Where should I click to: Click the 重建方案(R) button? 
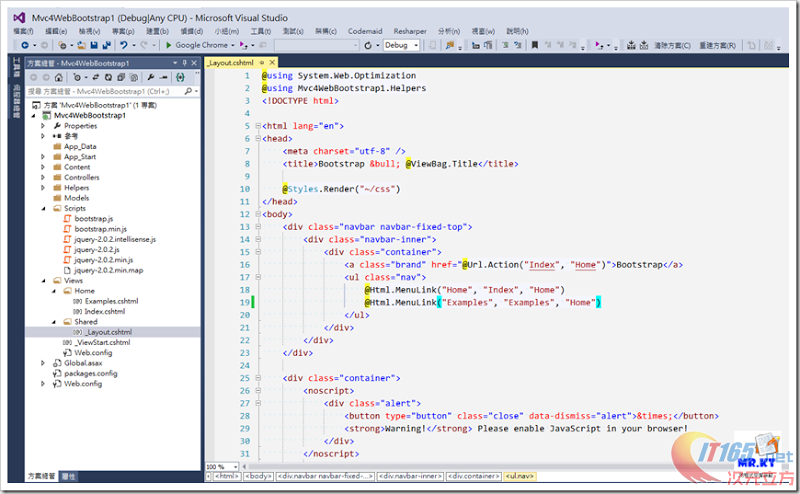pos(717,45)
